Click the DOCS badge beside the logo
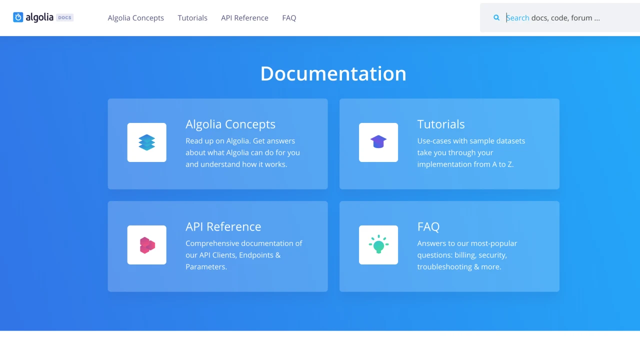Viewport: 640px width, 364px height. (x=64, y=17)
